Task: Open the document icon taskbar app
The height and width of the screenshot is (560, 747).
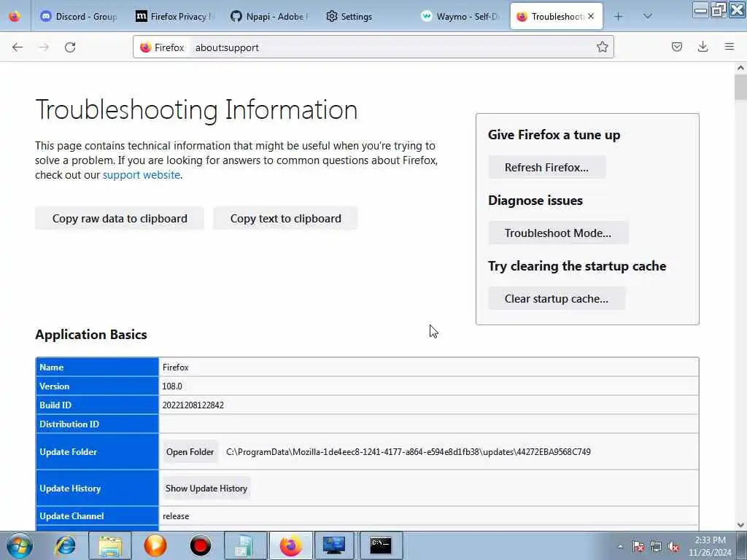Action: (245, 545)
